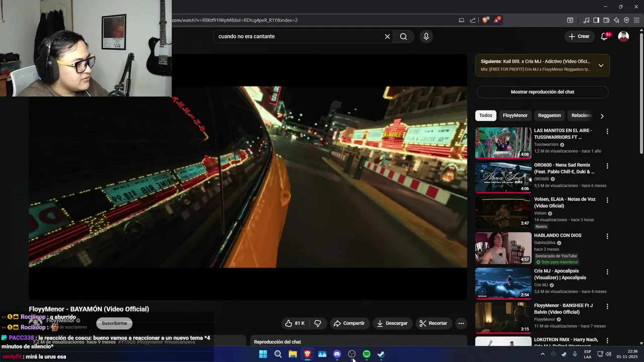This screenshot has width=644, height=362.
Task: Open options for HABLANDO CON DIOS
Action: [x=607, y=236]
